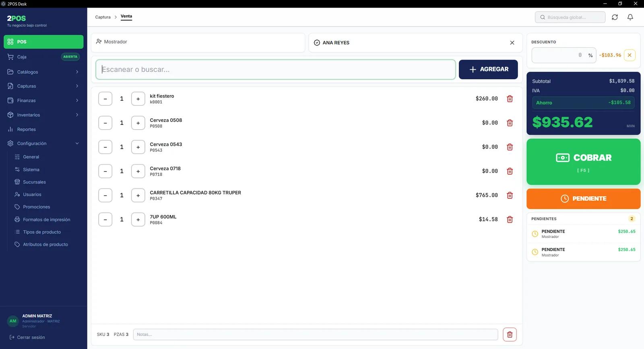This screenshot has width=644, height=349.
Task: Expand the Inventarios section
Action: pos(43,115)
